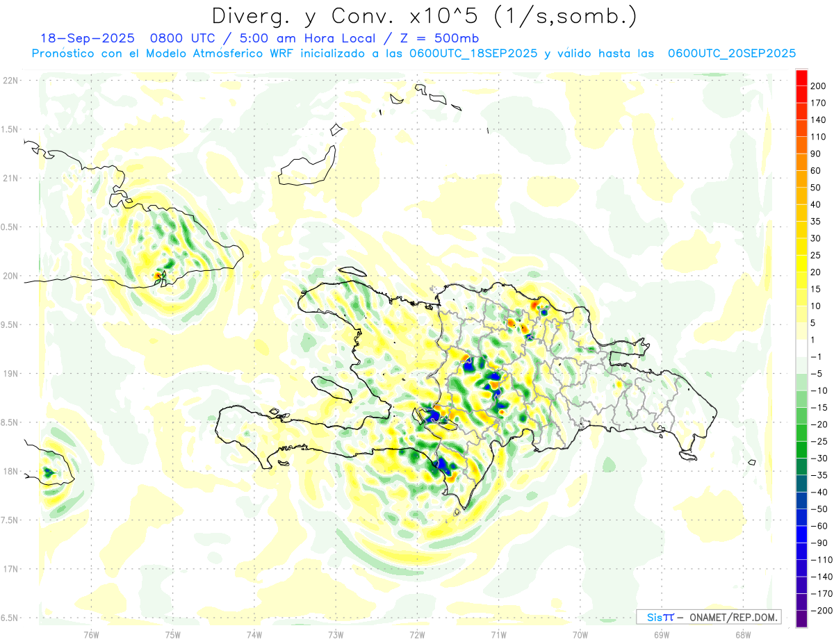Image resolution: width=834 pixels, height=644 pixels.
Task: Click the top red swatch of the color scale
Action: [801, 76]
